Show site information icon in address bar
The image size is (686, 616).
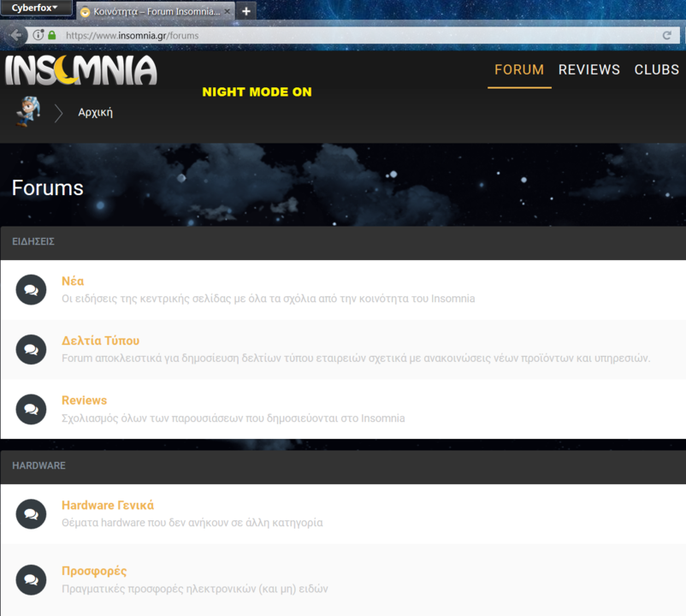38,35
